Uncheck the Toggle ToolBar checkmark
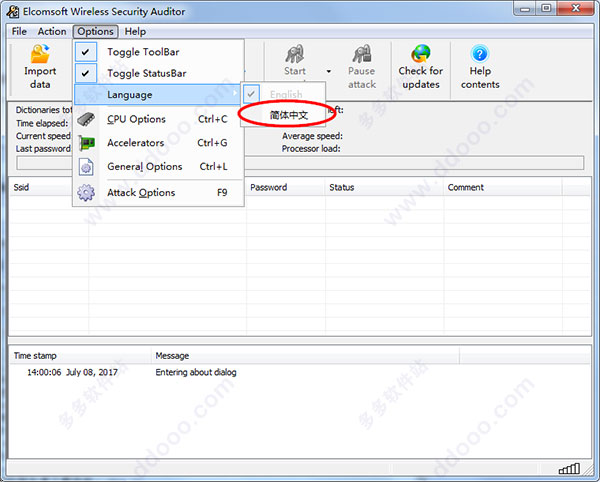This screenshot has width=600, height=482. (86, 52)
